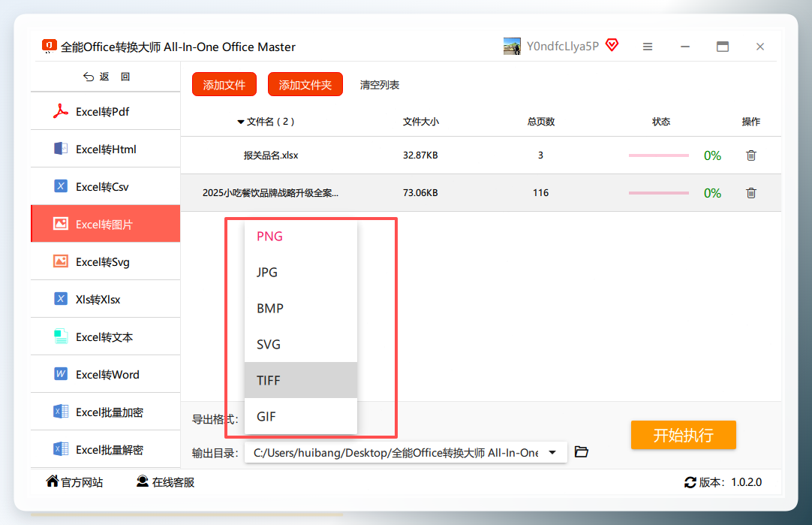Open the hamburger menu icon
Image resolution: width=812 pixels, height=525 pixels.
pos(648,47)
